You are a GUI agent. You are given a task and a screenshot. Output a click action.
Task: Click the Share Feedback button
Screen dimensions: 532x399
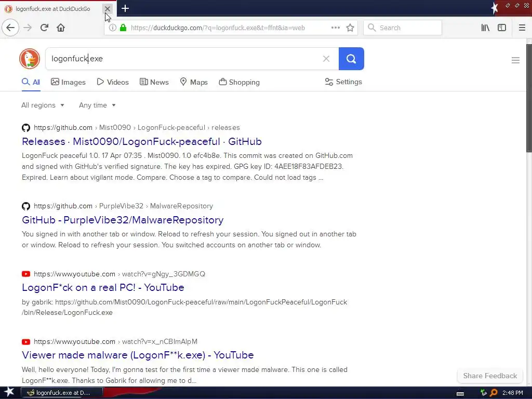[490, 376]
